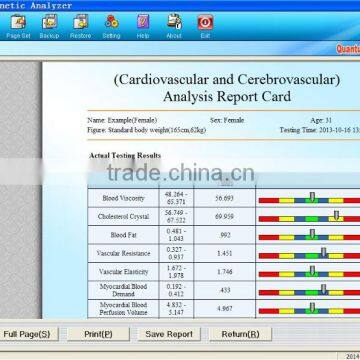Open the Setting toolbar icon

pos(112,22)
